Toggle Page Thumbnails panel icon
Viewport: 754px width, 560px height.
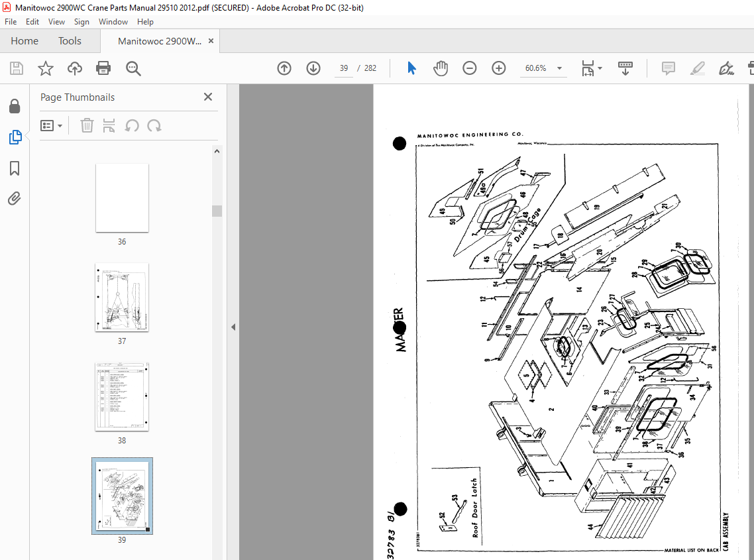[x=15, y=137]
